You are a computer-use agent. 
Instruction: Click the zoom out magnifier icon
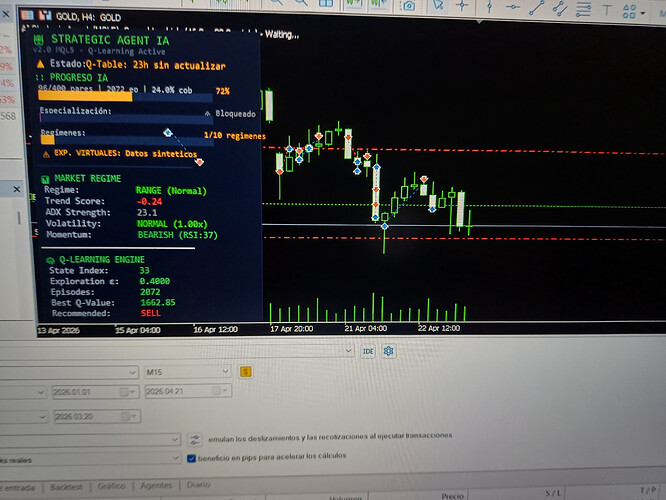301,3
